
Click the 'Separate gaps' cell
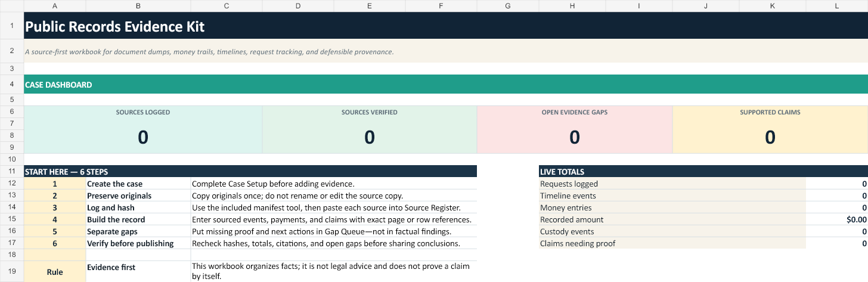point(138,231)
